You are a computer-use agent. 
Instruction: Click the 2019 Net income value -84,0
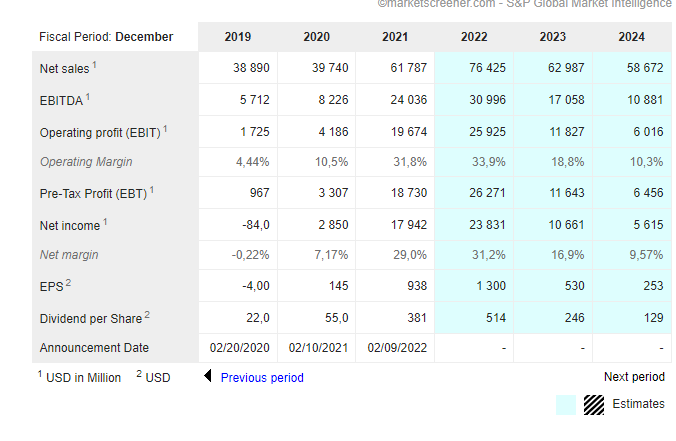point(256,225)
